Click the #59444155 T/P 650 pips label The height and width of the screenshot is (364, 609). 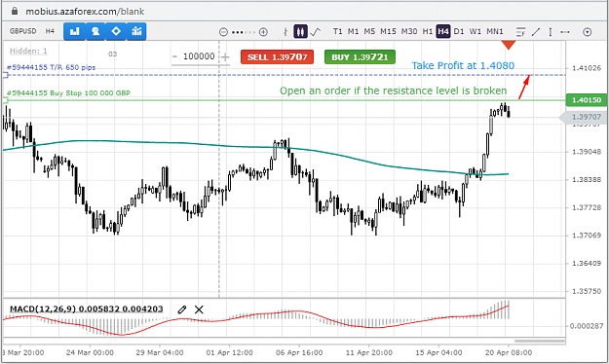click(x=51, y=67)
